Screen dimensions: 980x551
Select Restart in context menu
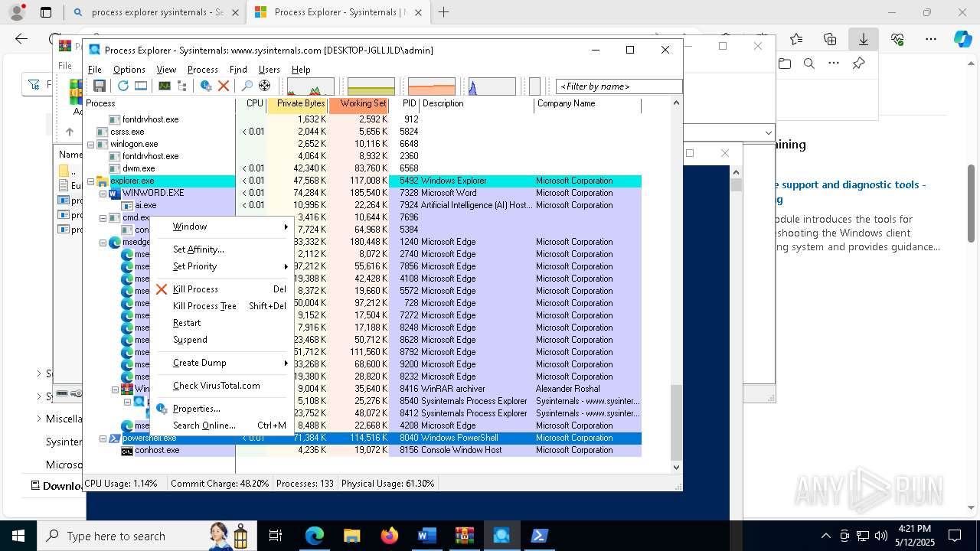point(222,323)
